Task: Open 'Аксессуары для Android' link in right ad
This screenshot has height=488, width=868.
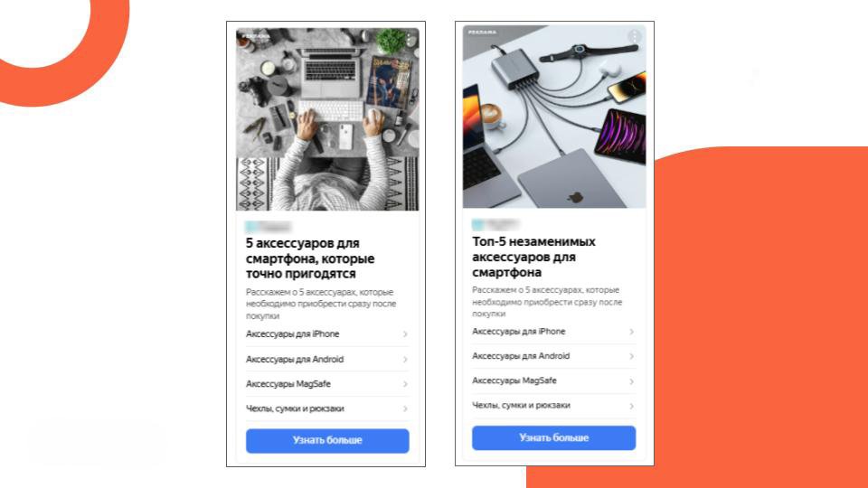Action: (x=553, y=356)
